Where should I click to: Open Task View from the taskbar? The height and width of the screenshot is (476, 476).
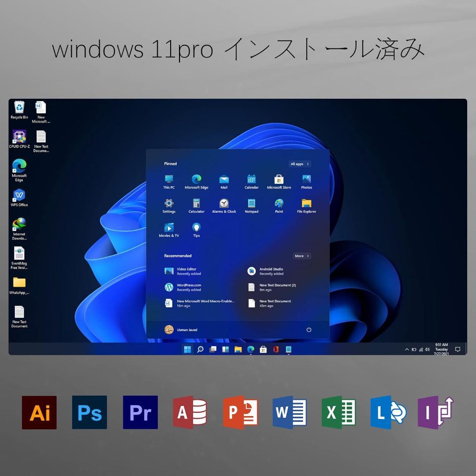coord(212,349)
